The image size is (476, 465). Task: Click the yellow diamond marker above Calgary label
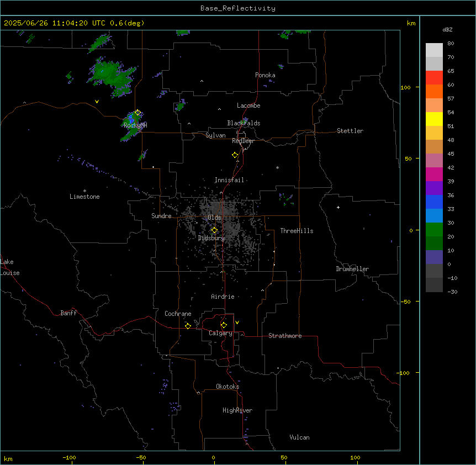tap(224, 325)
